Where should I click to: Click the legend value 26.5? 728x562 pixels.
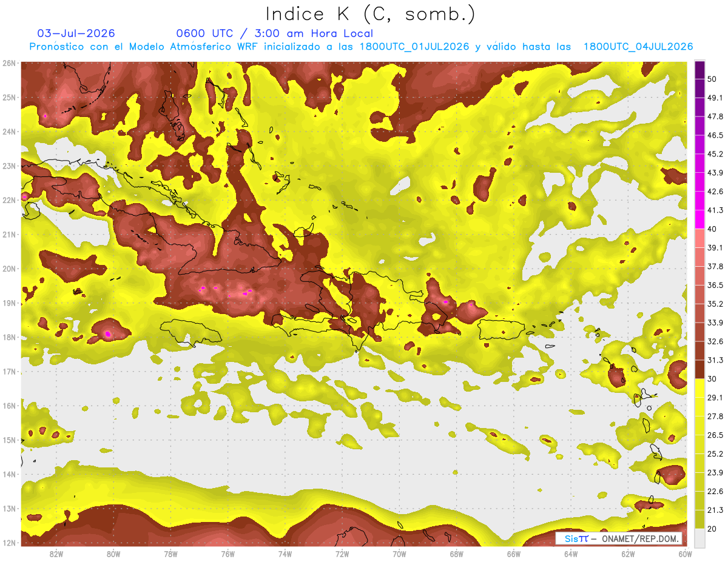(715, 435)
